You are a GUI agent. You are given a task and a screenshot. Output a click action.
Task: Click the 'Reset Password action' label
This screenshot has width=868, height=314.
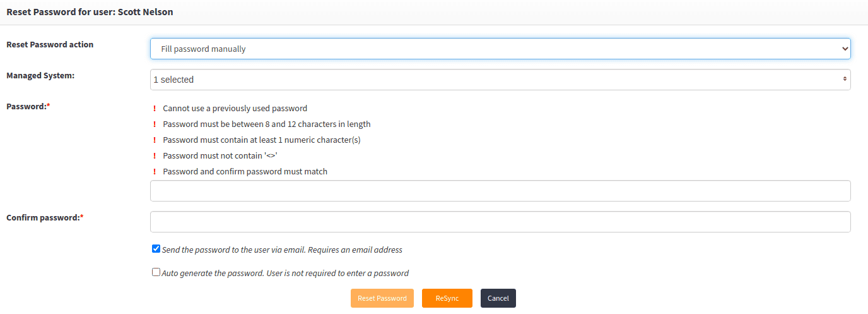click(50, 45)
